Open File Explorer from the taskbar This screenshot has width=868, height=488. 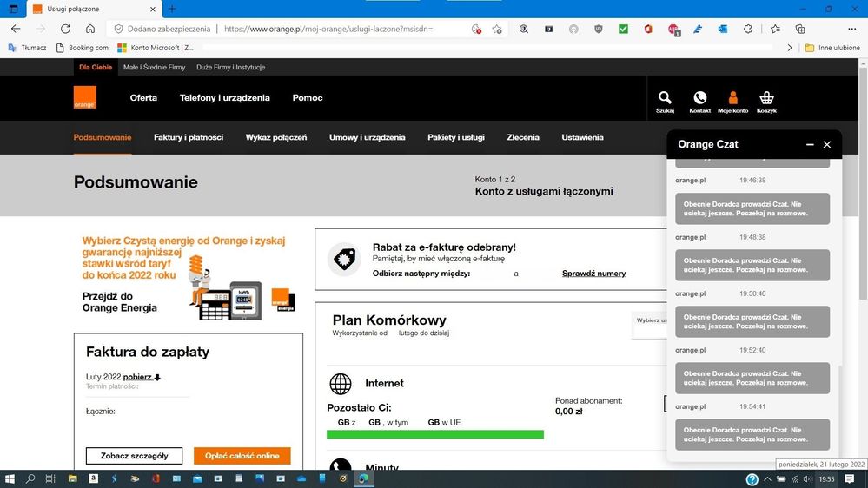[72, 478]
